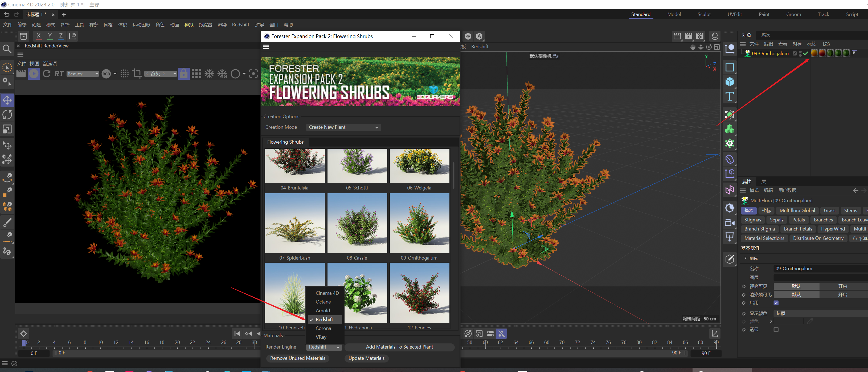Screen dimensions: 868x372
Task: Click the grid bucket icon in RenderView
Action: pos(196,74)
